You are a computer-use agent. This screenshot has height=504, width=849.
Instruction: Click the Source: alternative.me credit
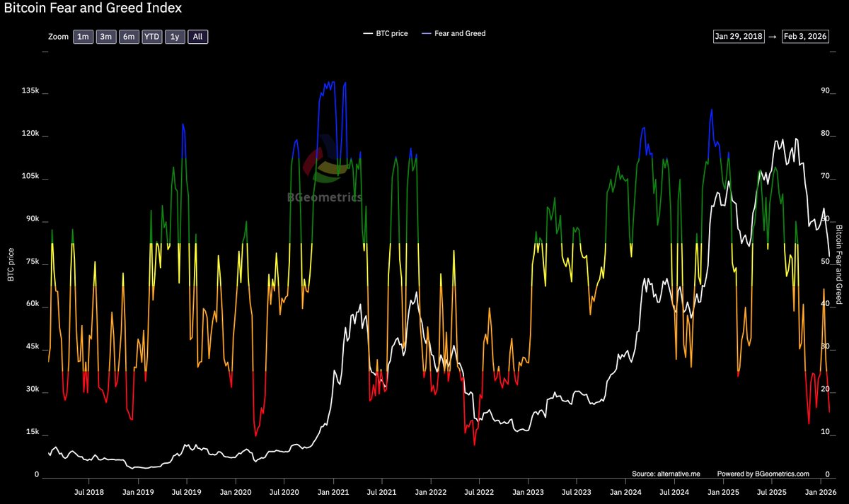click(666, 474)
